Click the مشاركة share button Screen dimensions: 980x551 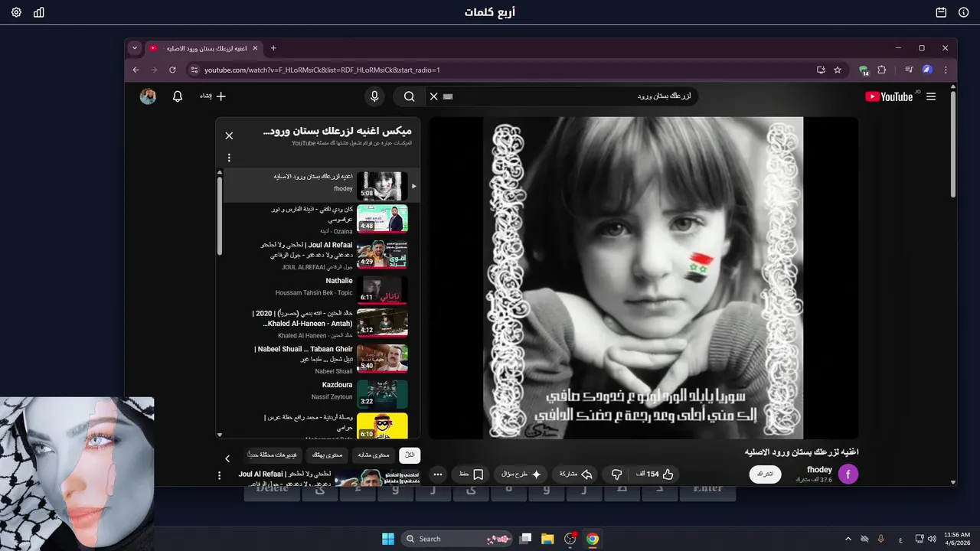point(575,474)
